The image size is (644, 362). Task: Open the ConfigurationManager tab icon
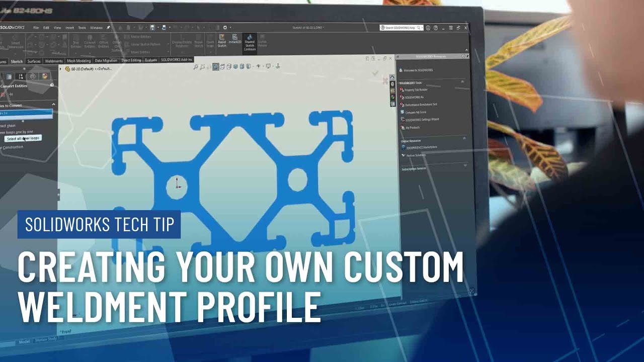(21, 76)
